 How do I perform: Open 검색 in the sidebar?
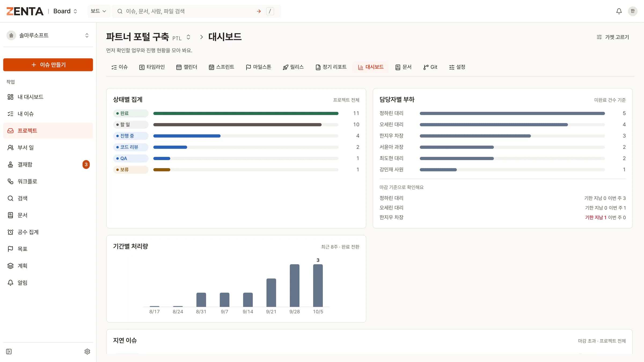48,198
